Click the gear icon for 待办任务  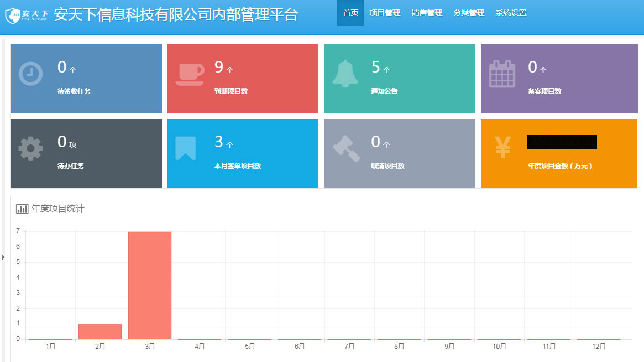30,148
